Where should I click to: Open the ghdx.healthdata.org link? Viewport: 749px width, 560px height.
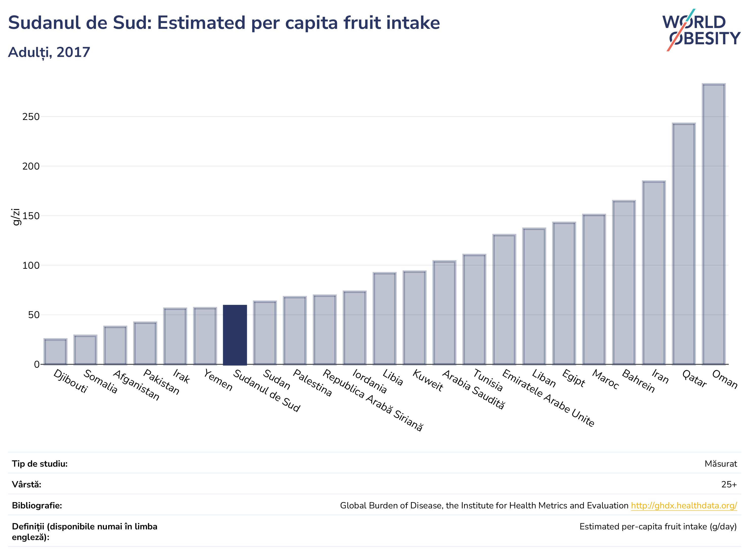[684, 506]
